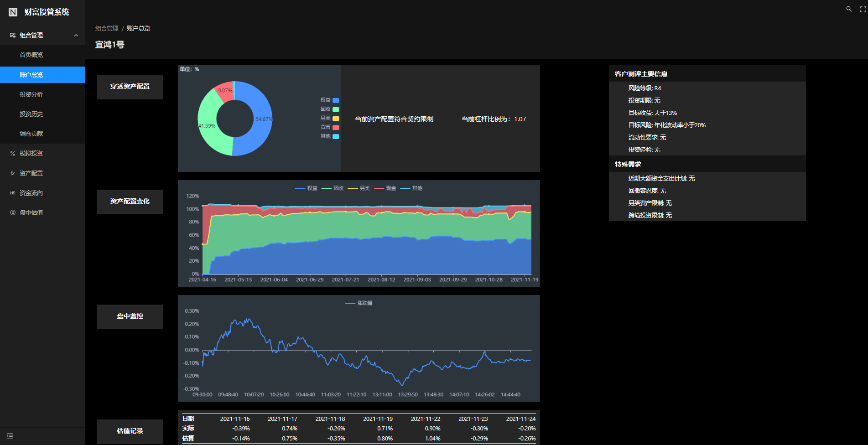Click the 估算 value 1.04% in the table
This screenshot has width=868, height=445.
click(x=432, y=439)
